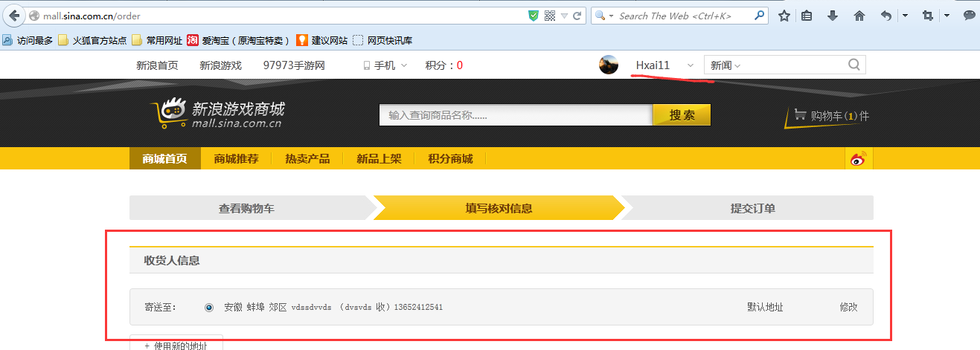The width and height of the screenshot is (980, 350).
Task: Select the 商城推荐 tab
Action: pos(237,158)
